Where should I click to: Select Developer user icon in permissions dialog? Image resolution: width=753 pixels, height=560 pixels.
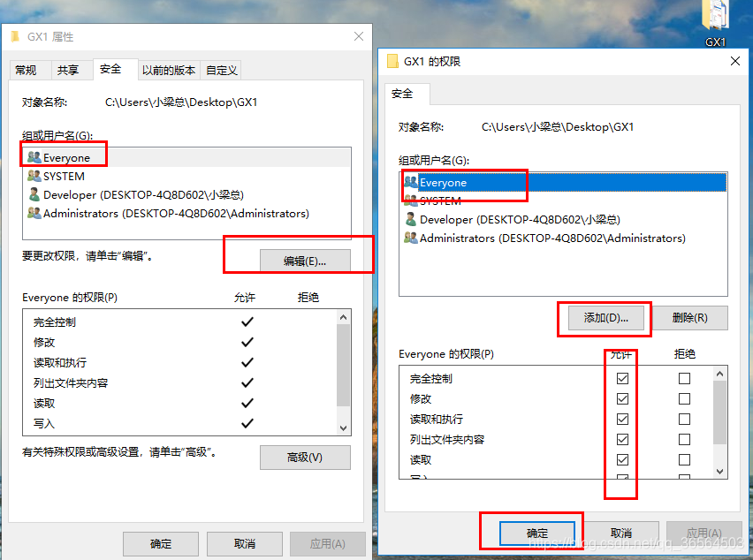[x=411, y=219]
